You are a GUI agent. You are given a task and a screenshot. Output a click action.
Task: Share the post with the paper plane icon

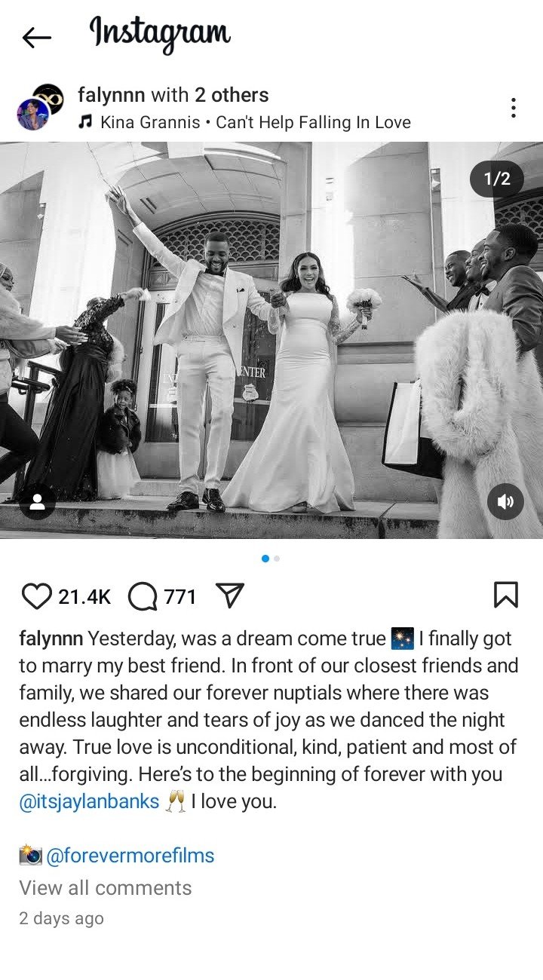230,596
